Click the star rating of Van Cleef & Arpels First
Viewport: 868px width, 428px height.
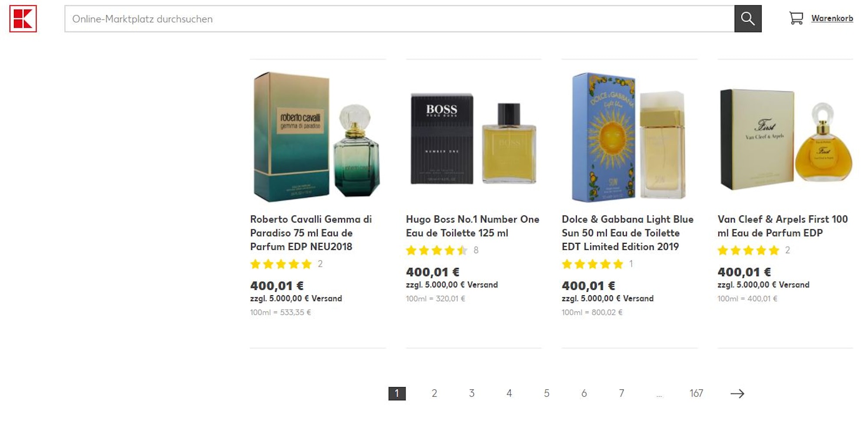point(748,250)
